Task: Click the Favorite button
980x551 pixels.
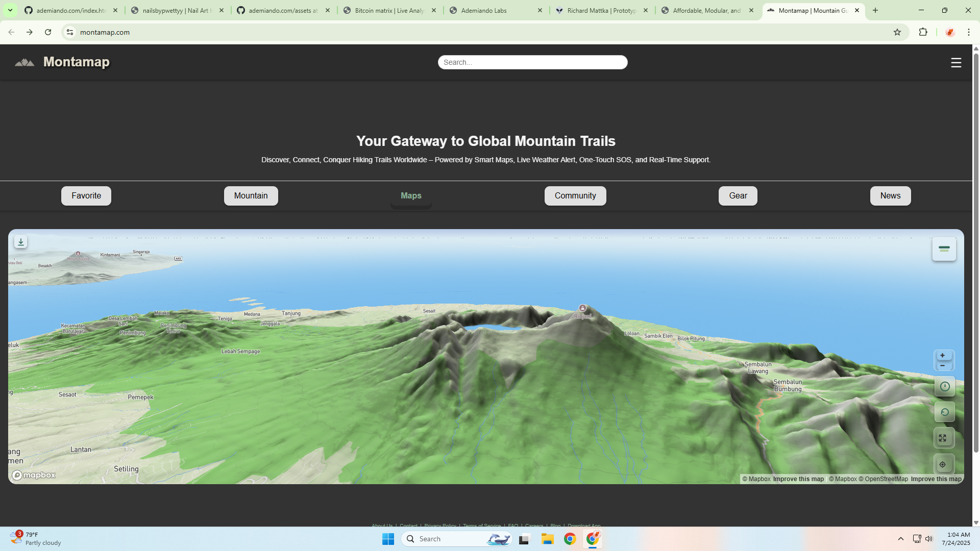Action: tap(86, 196)
